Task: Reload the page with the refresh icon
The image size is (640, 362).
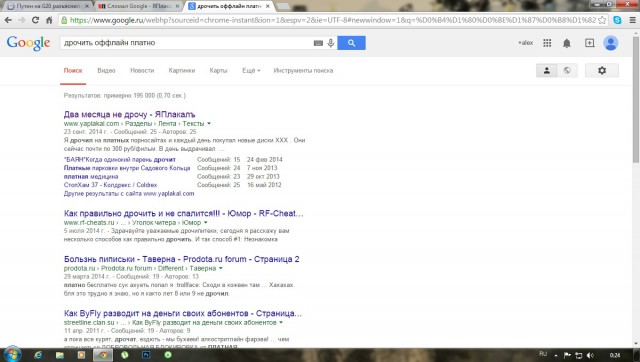Action: point(36,20)
